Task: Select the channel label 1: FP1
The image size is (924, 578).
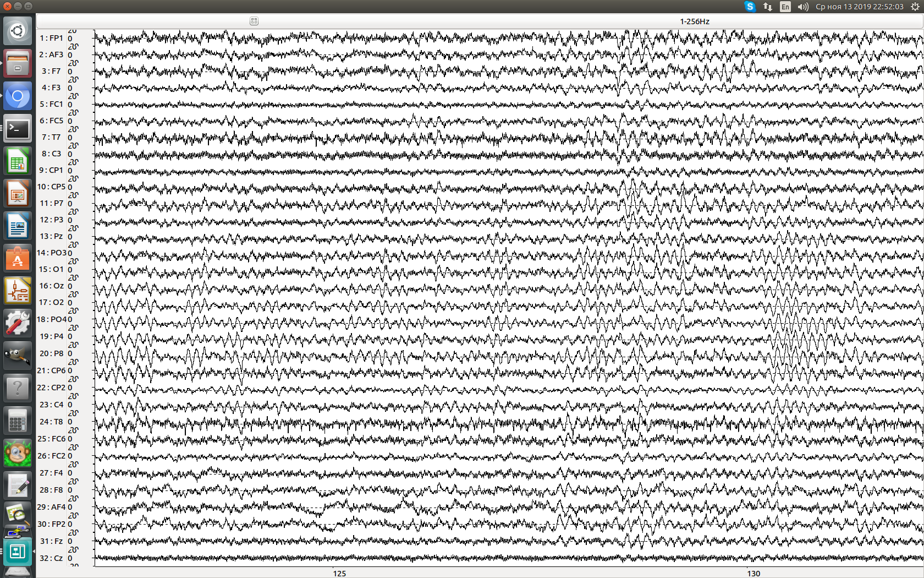Action: pyautogui.click(x=51, y=38)
